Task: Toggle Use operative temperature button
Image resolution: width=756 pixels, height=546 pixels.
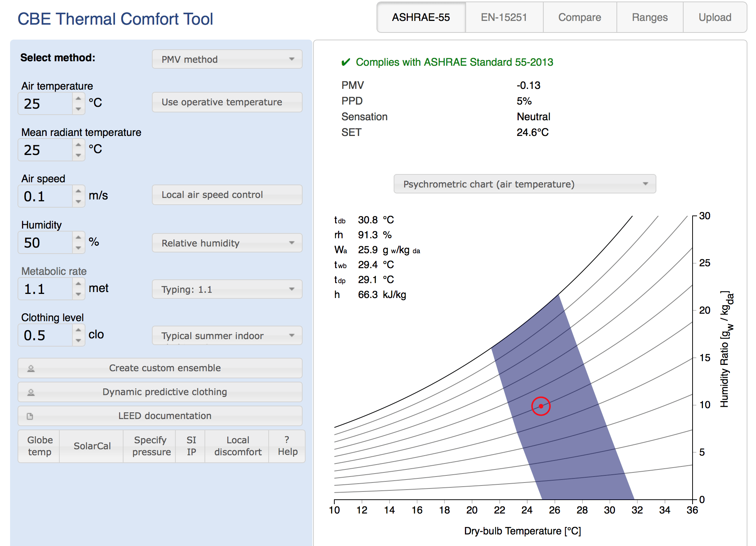Action: coord(227,102)
